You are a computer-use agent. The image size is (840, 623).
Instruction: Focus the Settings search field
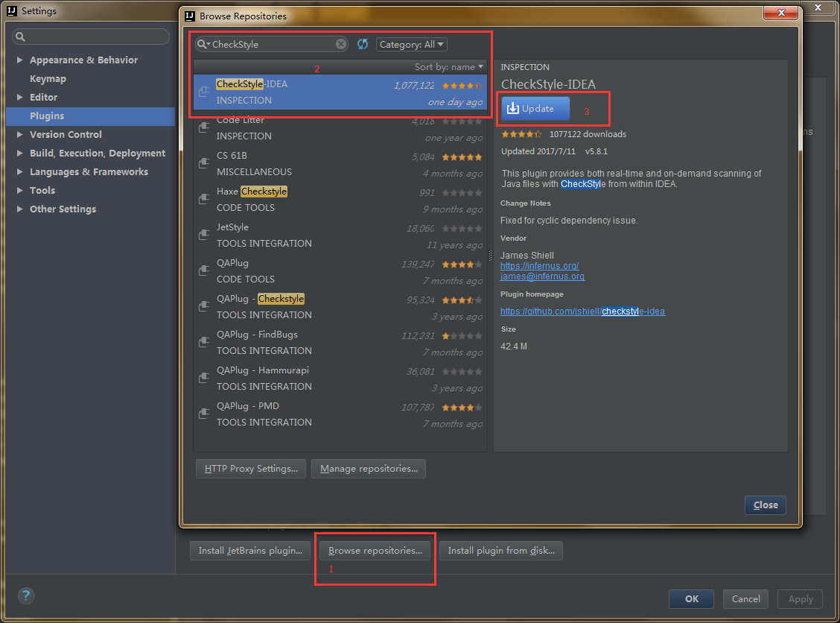tap(91, 37)
